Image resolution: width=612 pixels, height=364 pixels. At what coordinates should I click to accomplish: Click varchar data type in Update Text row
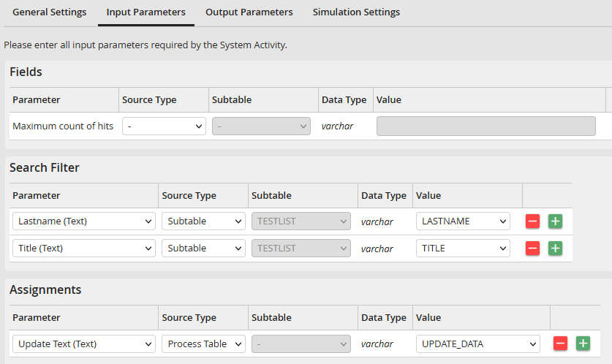(x=377, y=344)
